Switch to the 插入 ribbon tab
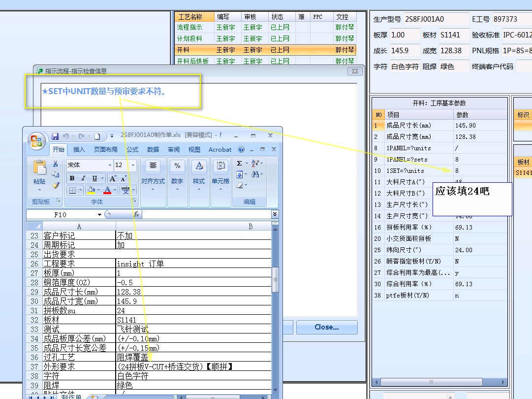 [x=79, y=149]
